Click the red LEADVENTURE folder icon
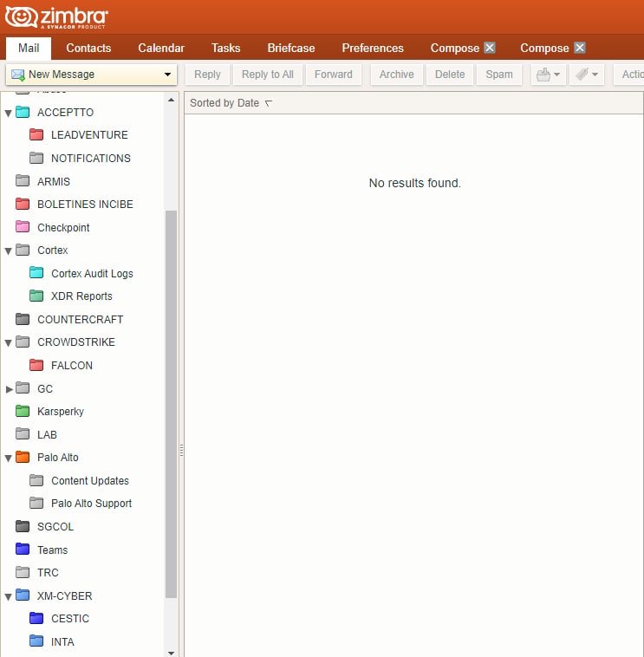 36,135
